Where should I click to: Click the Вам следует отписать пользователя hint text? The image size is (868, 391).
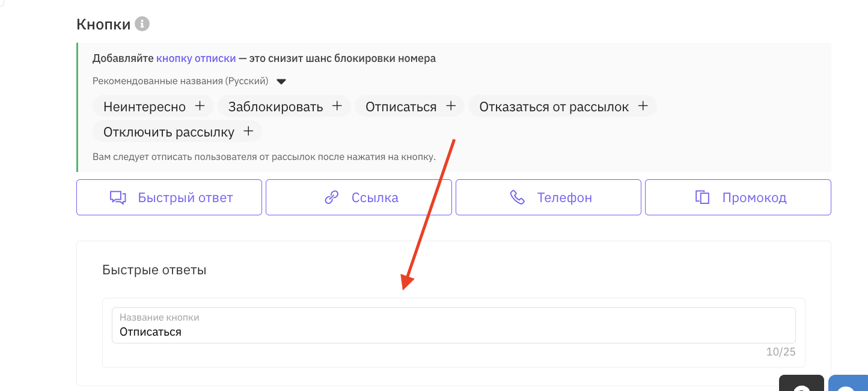point(264,157)
